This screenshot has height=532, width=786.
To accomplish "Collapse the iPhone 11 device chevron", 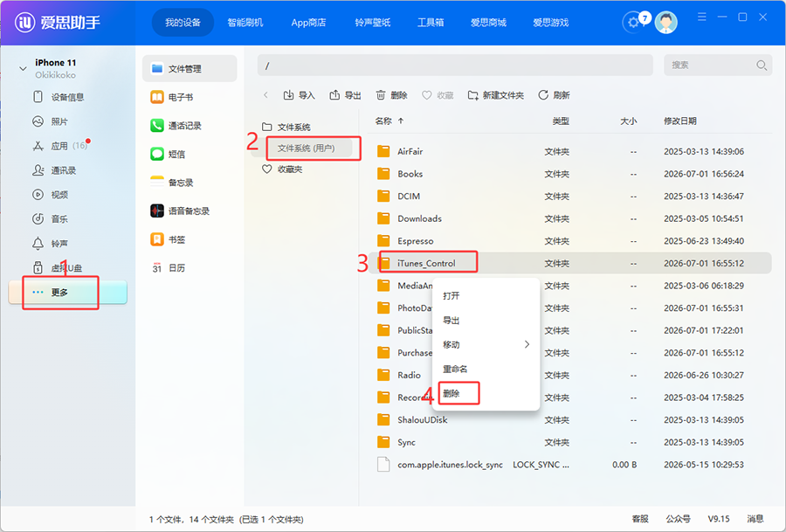I will pos(23,69).
